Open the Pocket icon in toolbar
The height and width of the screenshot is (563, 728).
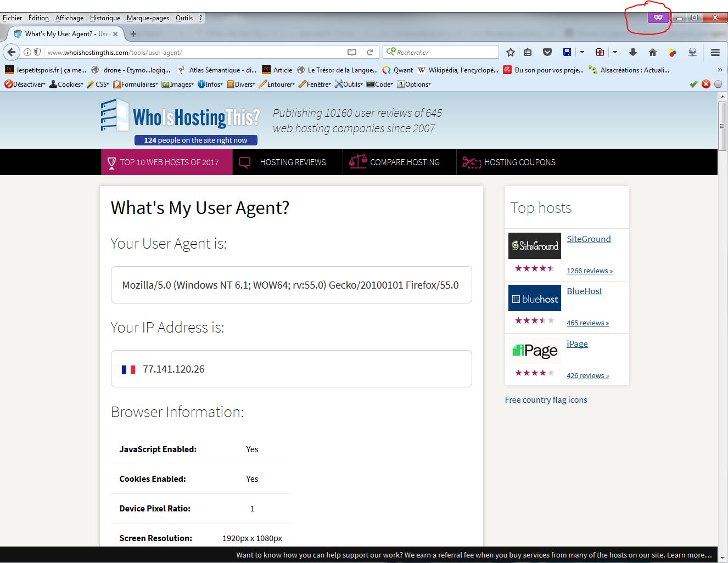[x=547, y=52]
